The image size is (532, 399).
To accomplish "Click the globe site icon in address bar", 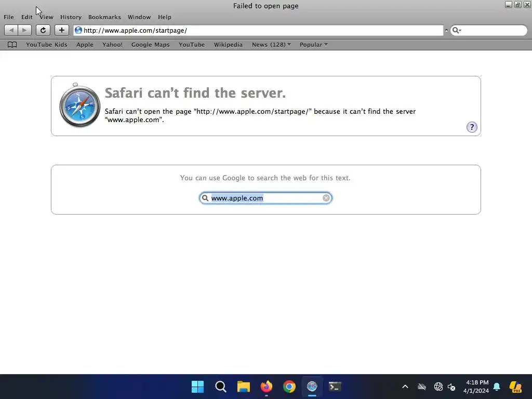I will pyautogui.click(x=78, y=30).
